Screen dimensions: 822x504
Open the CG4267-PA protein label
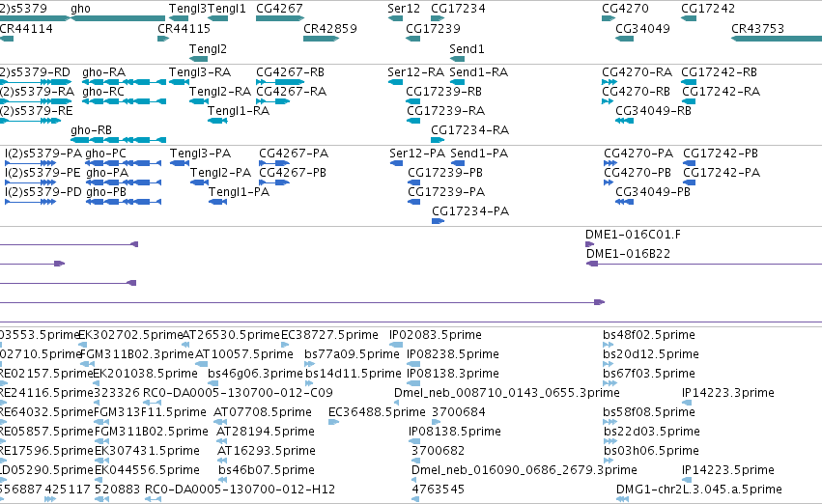[294, 153]
